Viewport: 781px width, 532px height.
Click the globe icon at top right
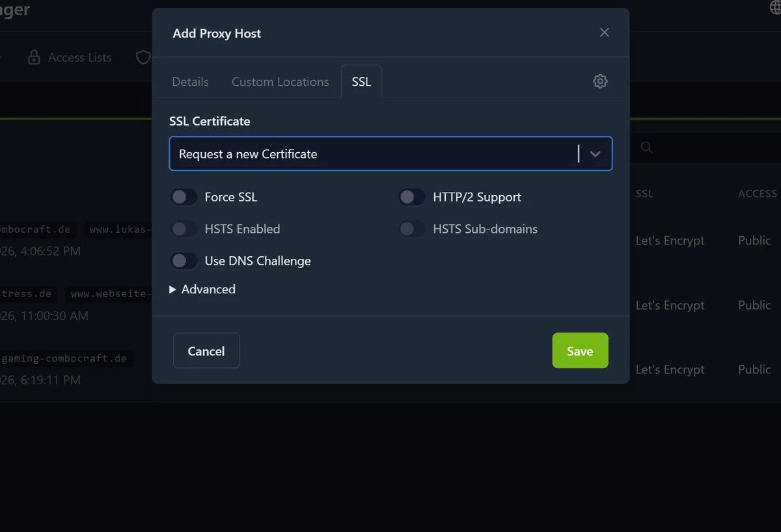coord(775,7)
